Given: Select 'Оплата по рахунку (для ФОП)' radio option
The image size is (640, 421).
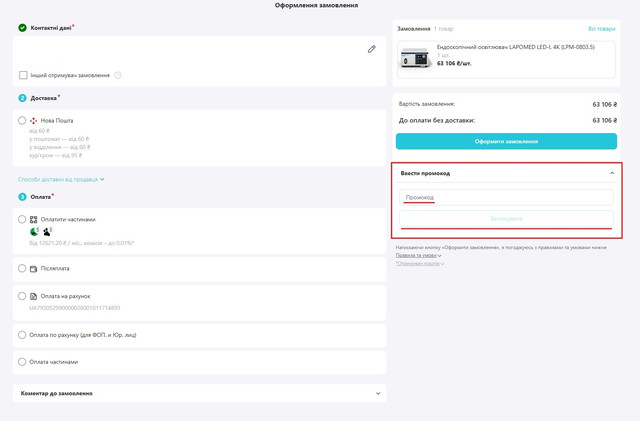Looking at the screenshot, I should [x=22, y=335].
